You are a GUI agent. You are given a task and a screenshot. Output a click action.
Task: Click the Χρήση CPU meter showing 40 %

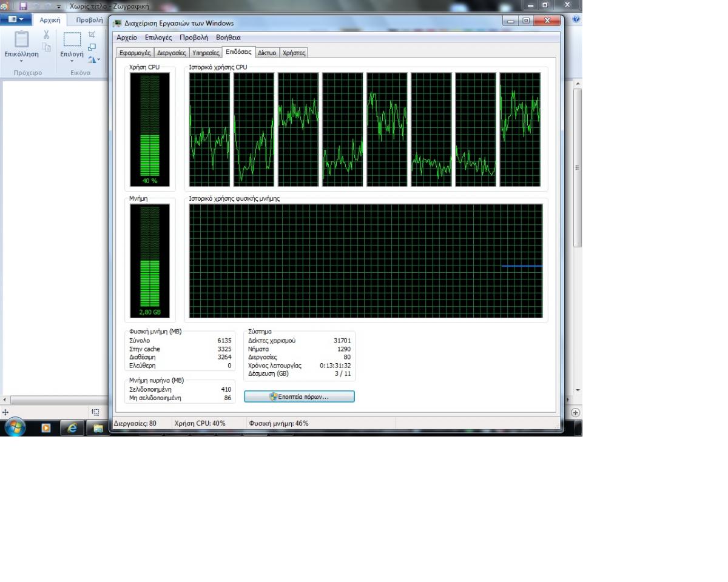tap(150, 130)
